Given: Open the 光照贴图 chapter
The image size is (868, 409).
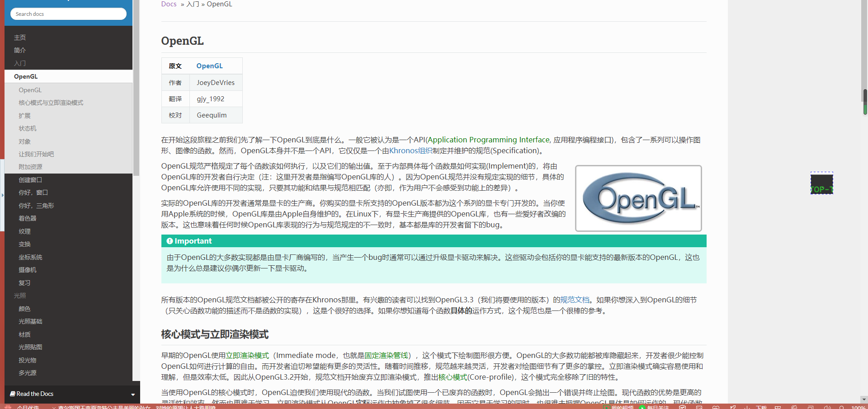Looking at the screenshot, I should [30, 347].
